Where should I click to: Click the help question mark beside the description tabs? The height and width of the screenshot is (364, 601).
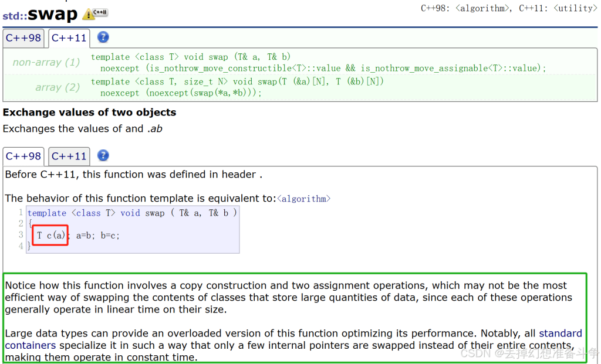point(103,156)
